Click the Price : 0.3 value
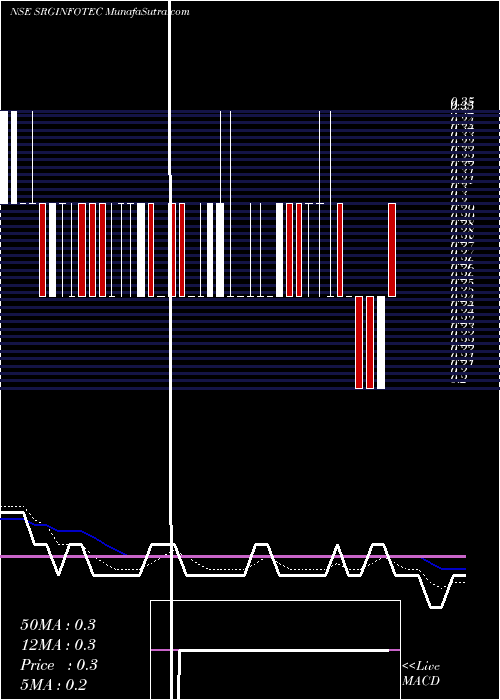Viewport: 500px width, 700px height. point(59,665)
